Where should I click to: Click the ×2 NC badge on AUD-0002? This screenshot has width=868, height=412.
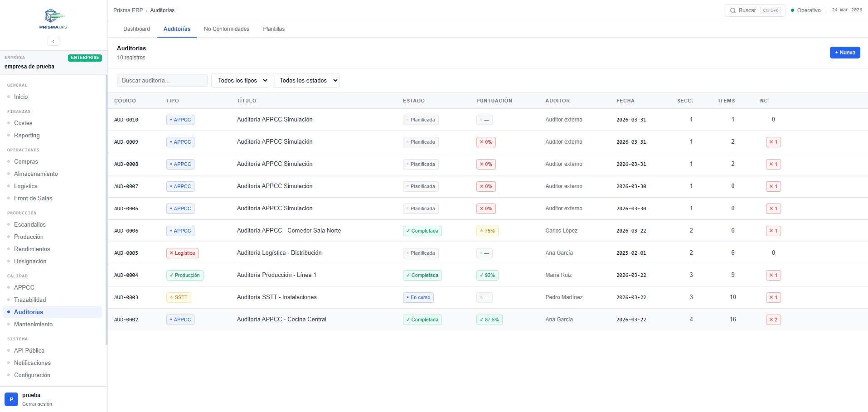tap(773, 320)
